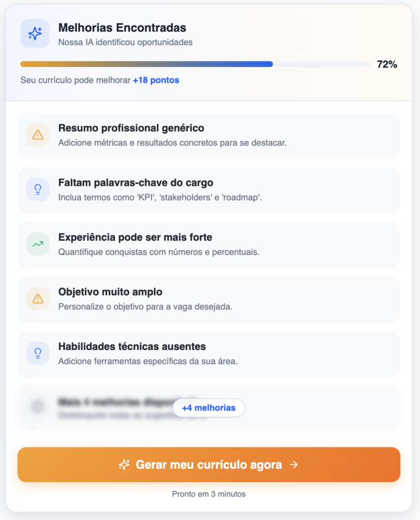Screen dimensions: 420x520
Task: Click warning icon beside Resumo profissional genérico
Action: tap(38, 135)
